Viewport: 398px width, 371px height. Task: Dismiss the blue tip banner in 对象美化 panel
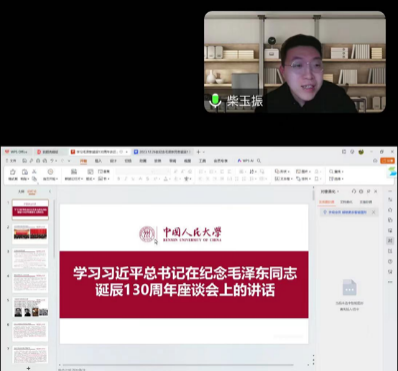click(x=374, y=212)
